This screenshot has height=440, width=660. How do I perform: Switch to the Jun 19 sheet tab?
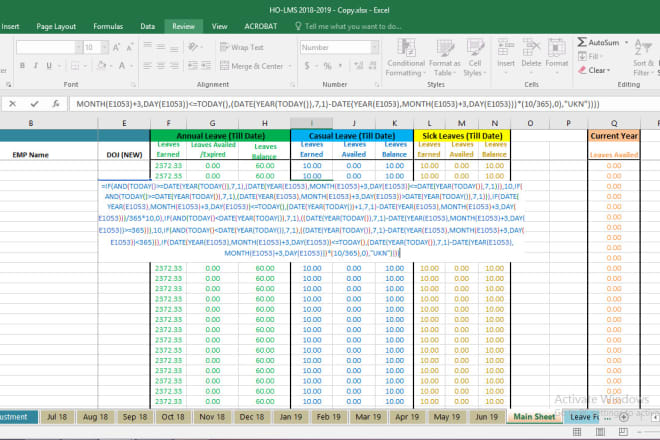click(x=487, y=417)
